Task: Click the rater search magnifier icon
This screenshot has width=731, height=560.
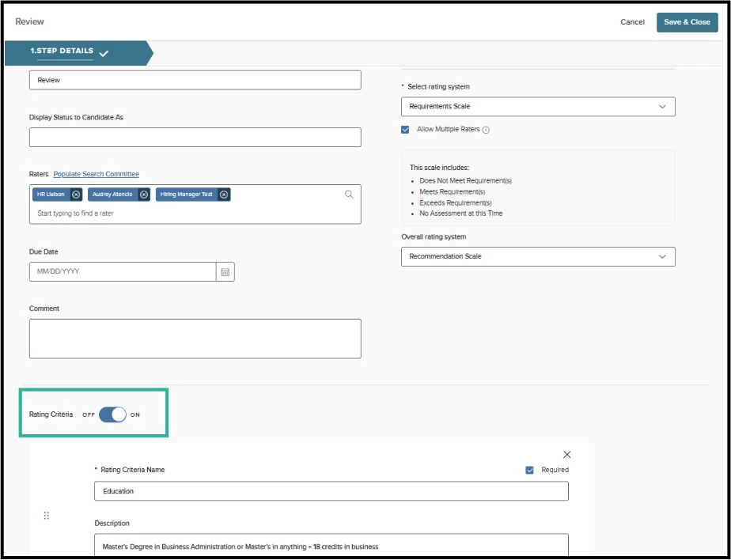Action: tap(349, 195)
